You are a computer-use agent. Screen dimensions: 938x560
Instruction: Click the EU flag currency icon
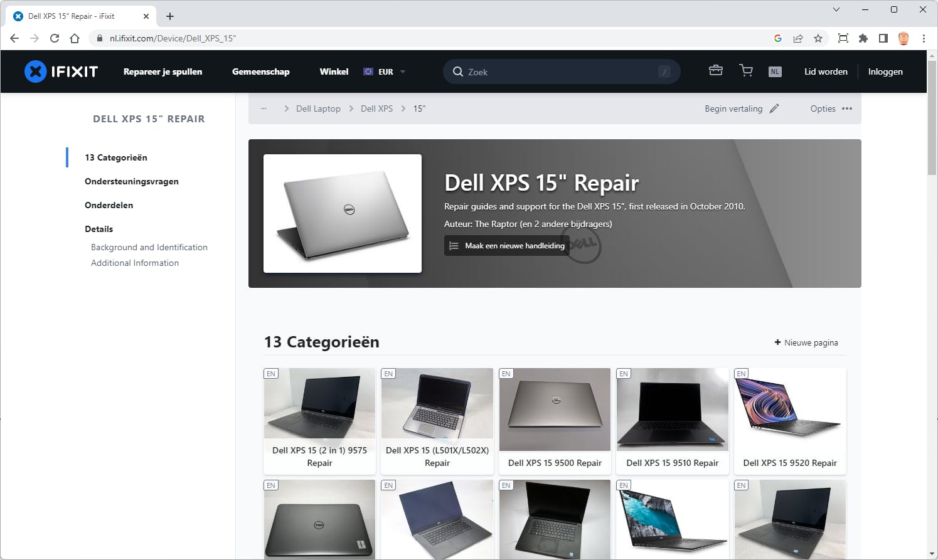point(368,71)
